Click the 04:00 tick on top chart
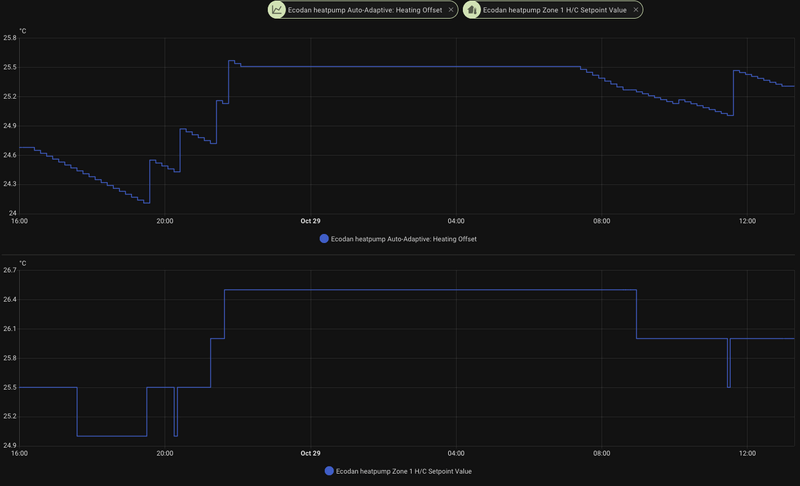The image size is (800, 486). [456, 221]
